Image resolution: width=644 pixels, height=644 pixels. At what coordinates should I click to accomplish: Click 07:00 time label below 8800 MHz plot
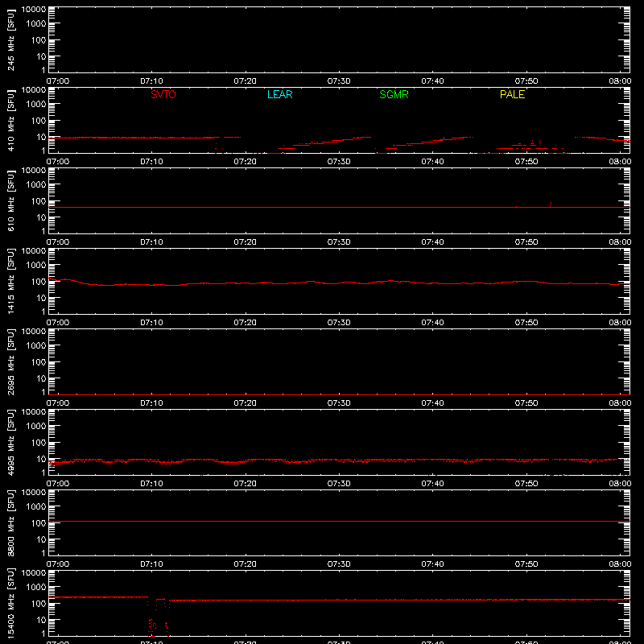click(x=58, y=564)
